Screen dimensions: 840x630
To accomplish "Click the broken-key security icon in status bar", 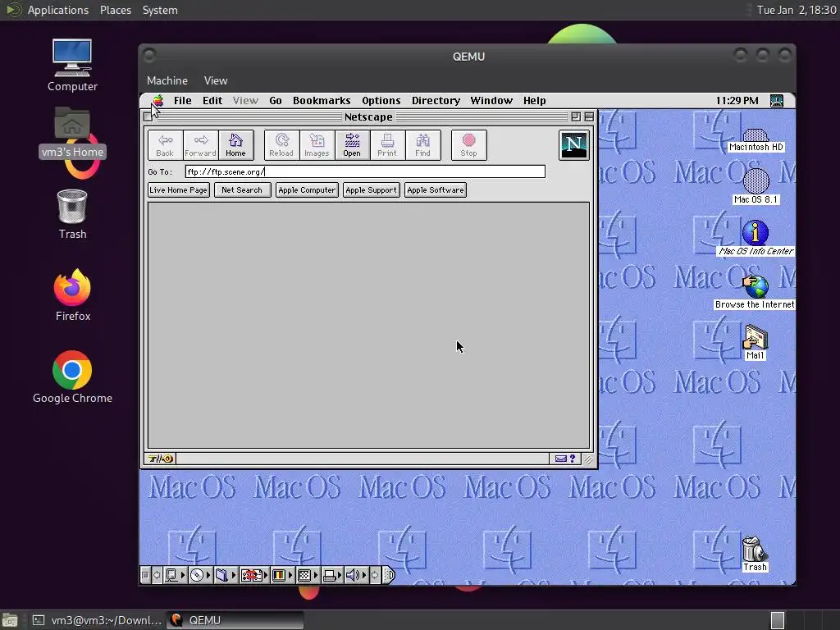I will (160, 459).
